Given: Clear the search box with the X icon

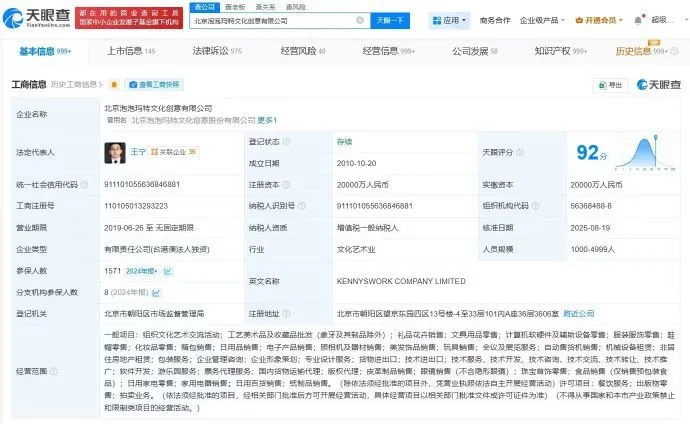Looking at the screenshot, I should coord(359,20).
